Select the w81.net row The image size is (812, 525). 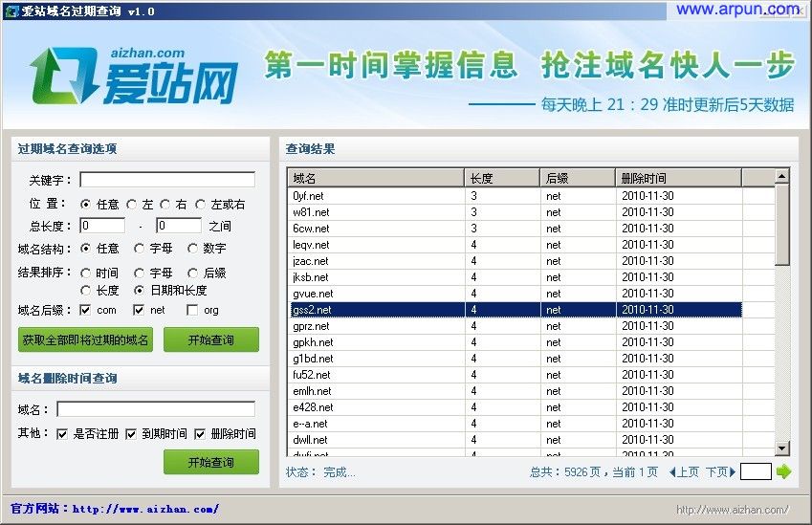point(516,212)
